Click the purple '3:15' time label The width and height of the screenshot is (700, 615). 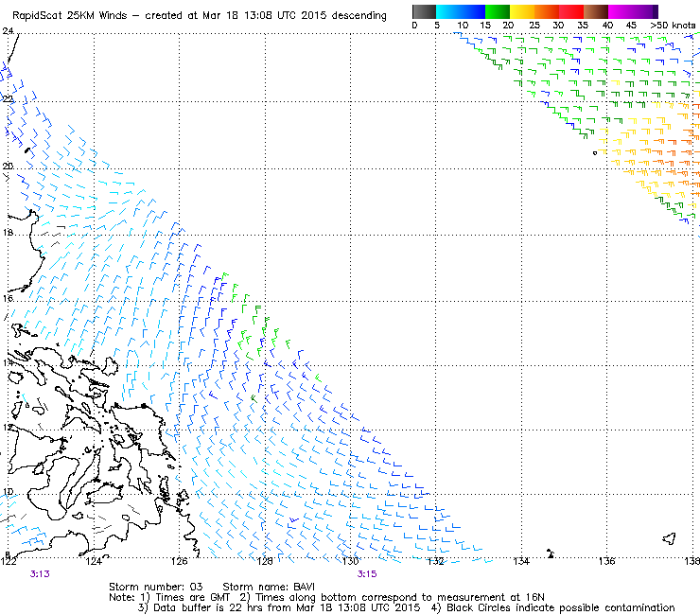(x=367, y=574)
